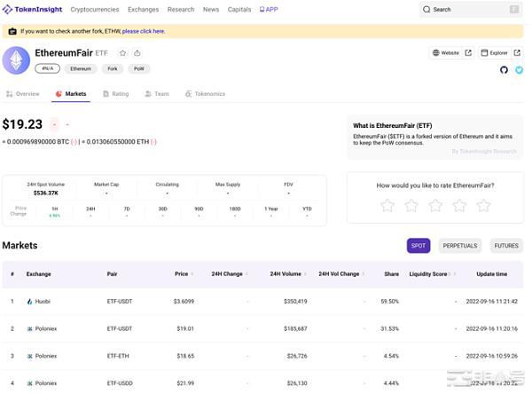
Task: Click the briefcase icon in the yellow banner
Action: tap(12, 31)
